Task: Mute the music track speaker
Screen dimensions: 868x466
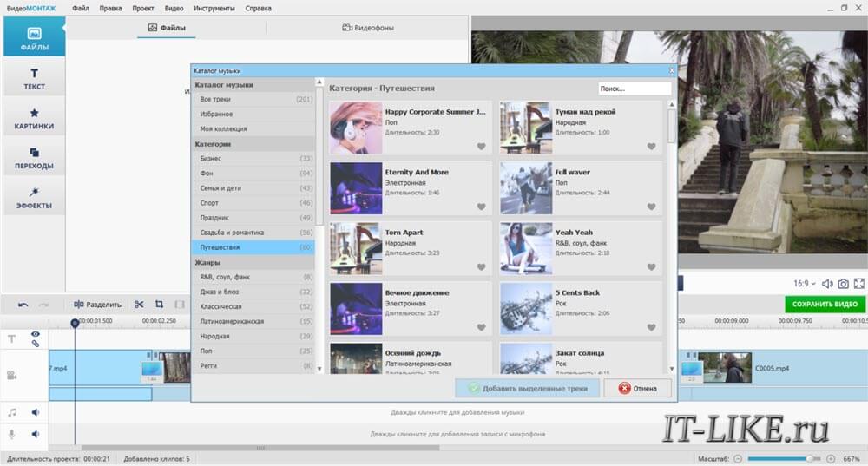Action: pos(36,413)
